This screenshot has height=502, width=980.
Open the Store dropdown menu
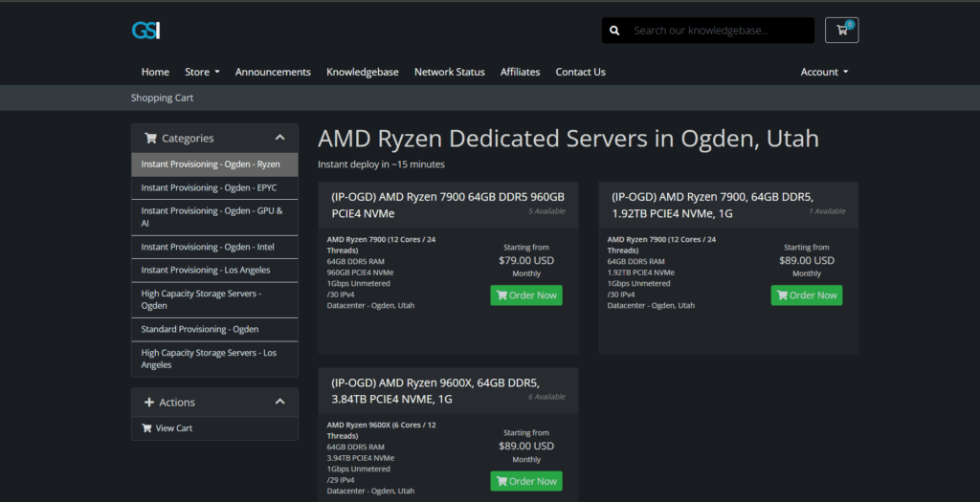(x=202, y=72)
